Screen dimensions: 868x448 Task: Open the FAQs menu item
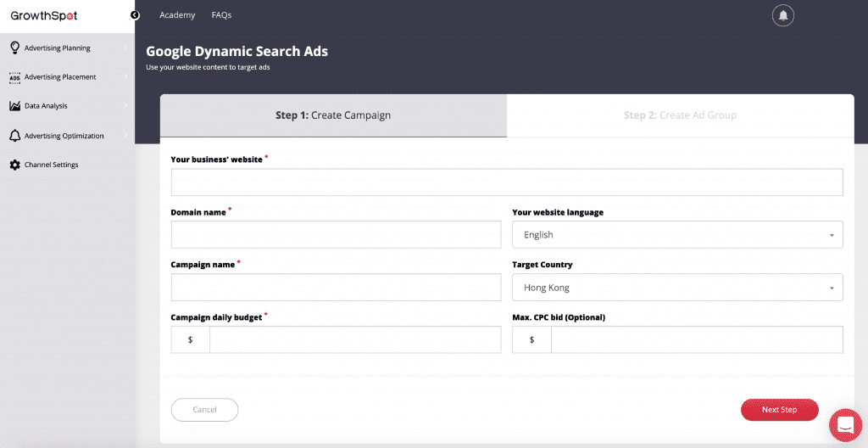coord(221,15)
